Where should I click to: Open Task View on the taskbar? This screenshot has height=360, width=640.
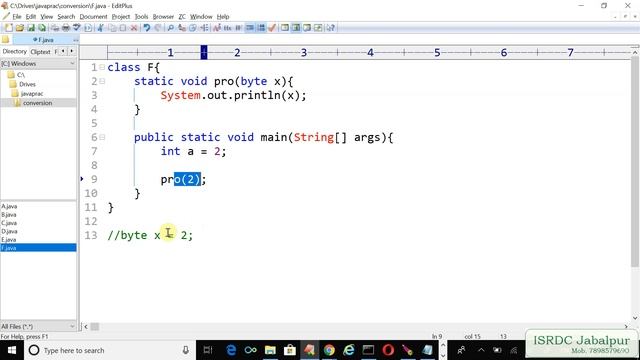coord(208,350)
